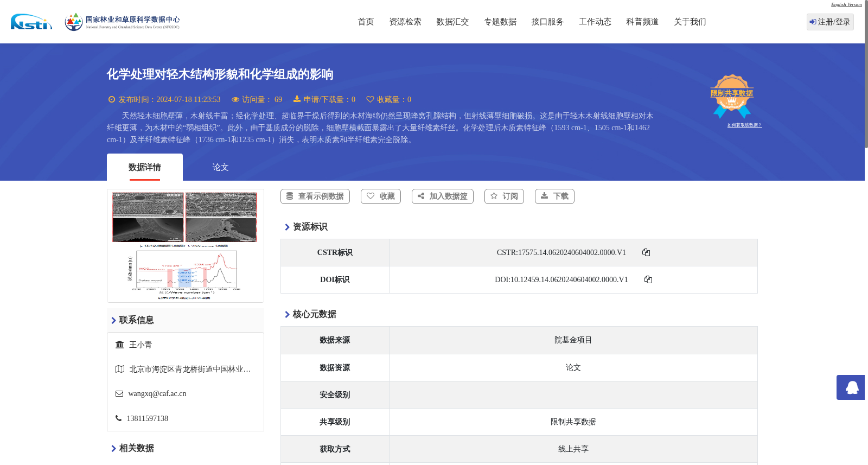
Task: Select the DOI:10.12459.14.0620240604002.0000.V1 value
Action: (x=561, y=279)
